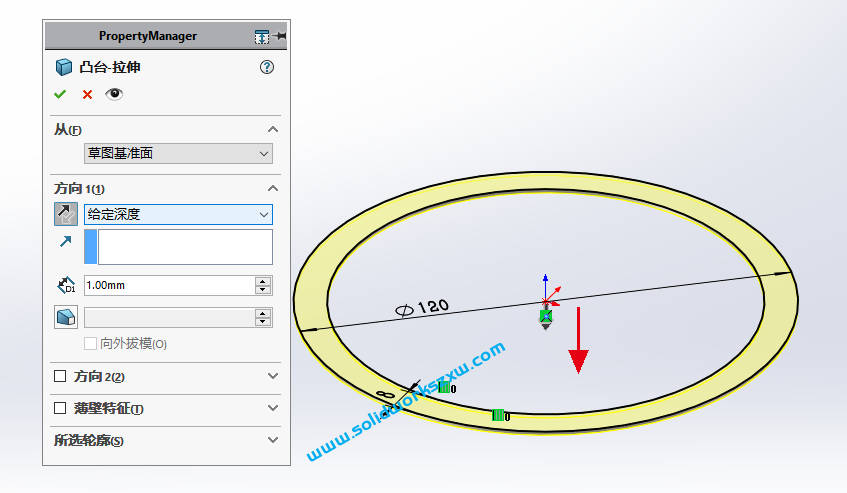
Task: Pin the PropertyManager panel
Action: (x=280, y=36)
